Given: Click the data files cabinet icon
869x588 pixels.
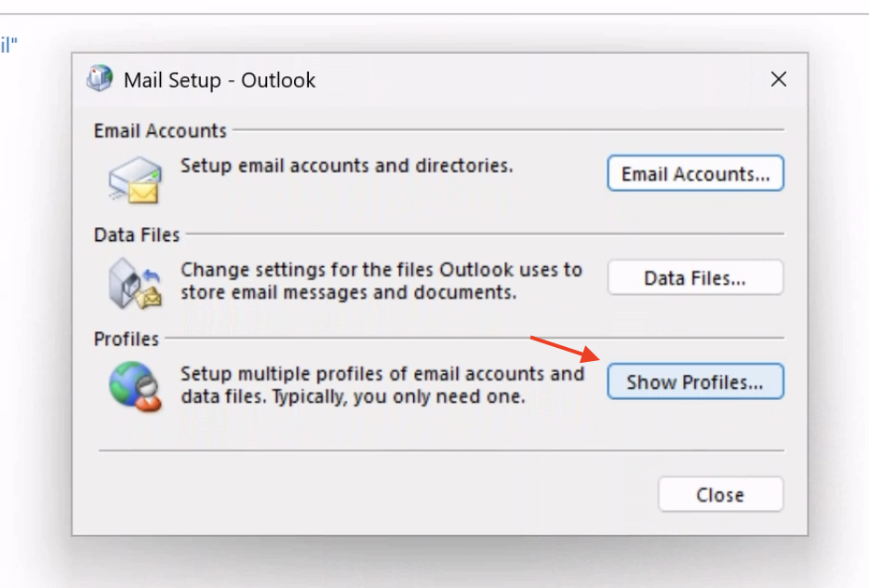Looking at the screenshot, I should [x=135, y=283].
